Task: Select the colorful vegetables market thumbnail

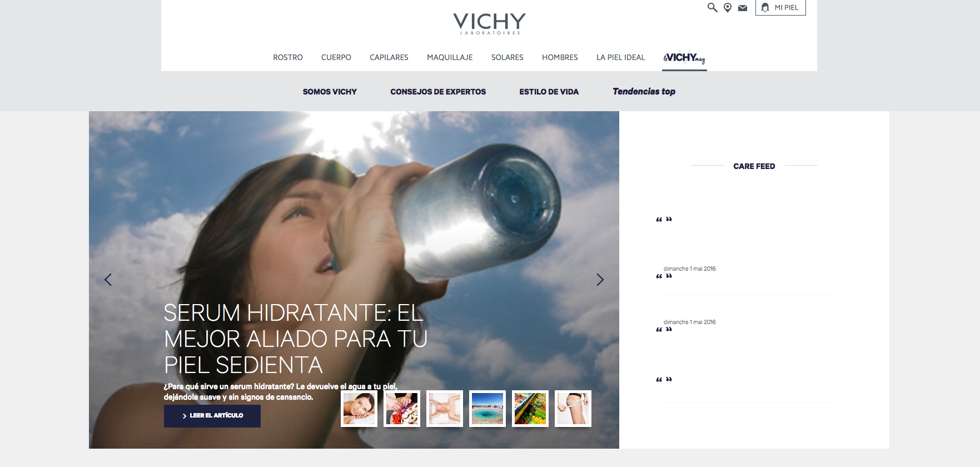Action: [x=530, y=409]
